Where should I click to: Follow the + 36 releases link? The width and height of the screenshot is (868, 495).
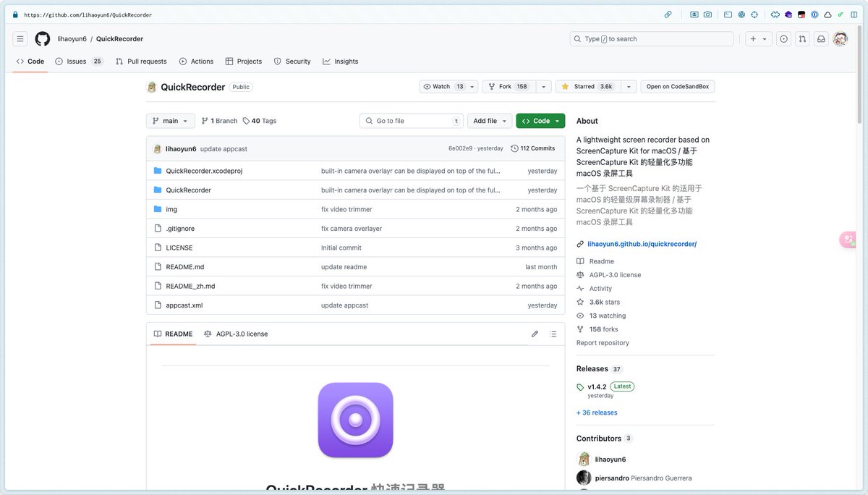pos(596,412)
